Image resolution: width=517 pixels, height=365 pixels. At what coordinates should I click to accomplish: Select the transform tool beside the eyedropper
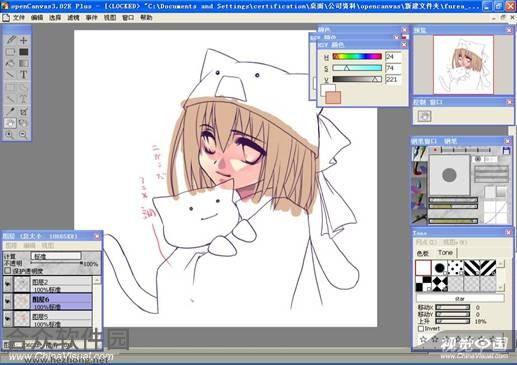tap(23, 112)
